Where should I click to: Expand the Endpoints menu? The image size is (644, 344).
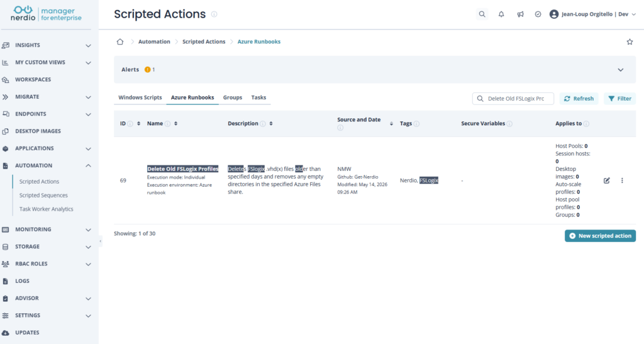(88, 114)
